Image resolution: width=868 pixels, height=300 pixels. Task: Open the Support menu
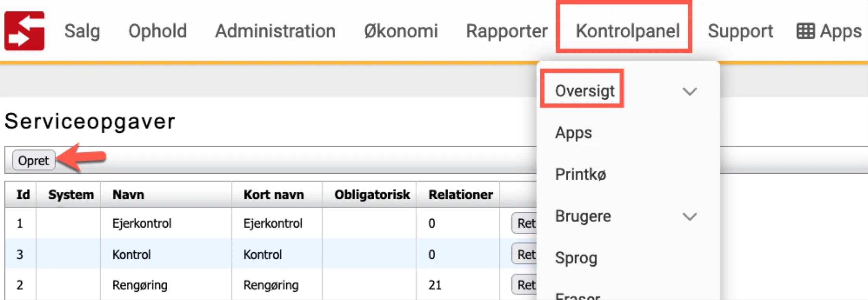point(740,31)
